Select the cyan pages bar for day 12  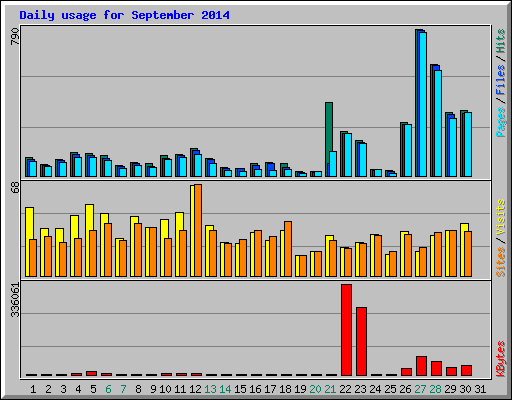point(198,165)
